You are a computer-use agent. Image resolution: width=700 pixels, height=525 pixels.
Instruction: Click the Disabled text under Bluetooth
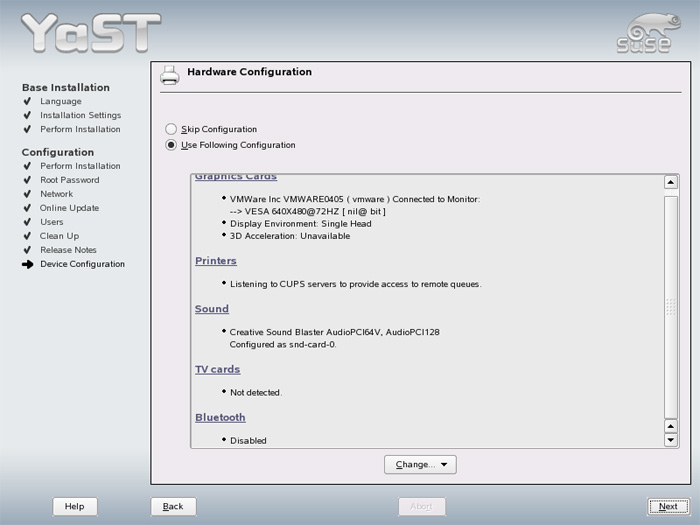click(x=248, y=441)
